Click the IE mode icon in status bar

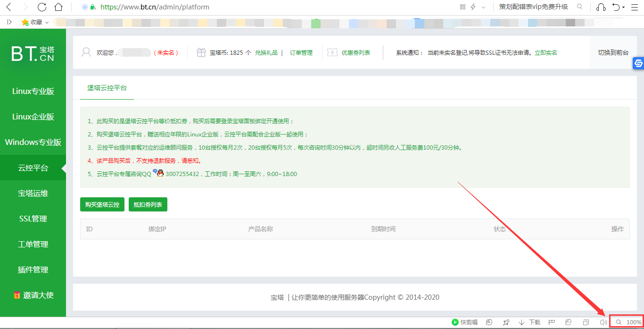click(x=569, y=322)
